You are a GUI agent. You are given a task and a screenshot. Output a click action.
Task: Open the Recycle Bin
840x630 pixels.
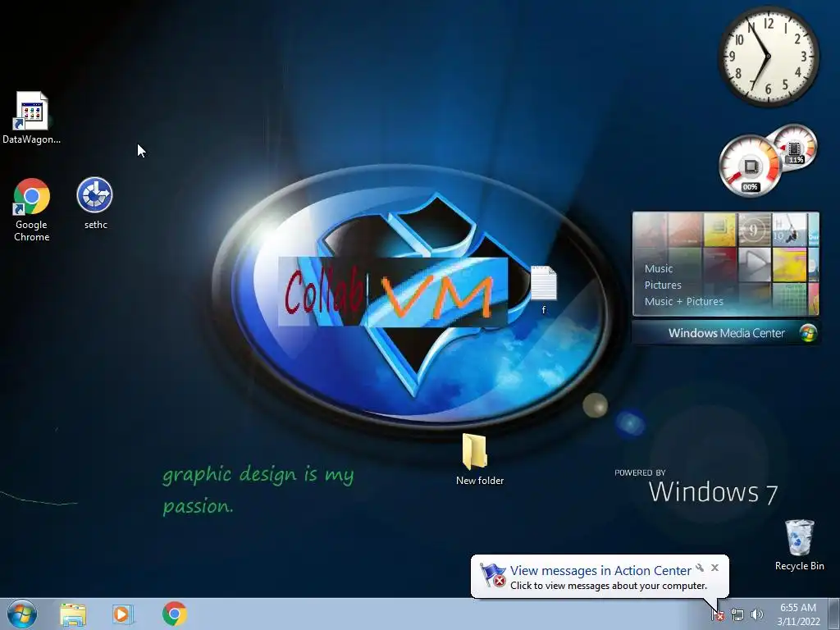(x=799, y=545)
